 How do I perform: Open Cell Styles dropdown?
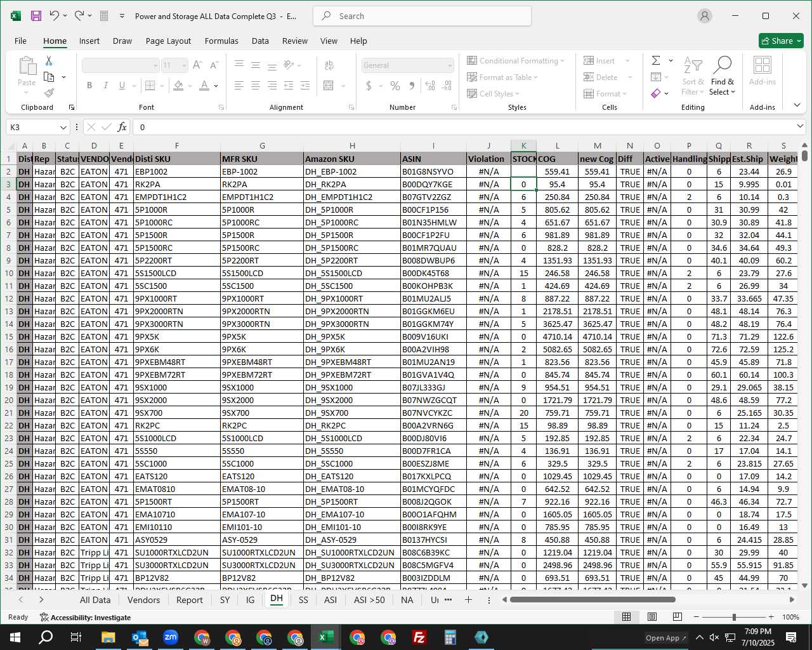point(494,94)
